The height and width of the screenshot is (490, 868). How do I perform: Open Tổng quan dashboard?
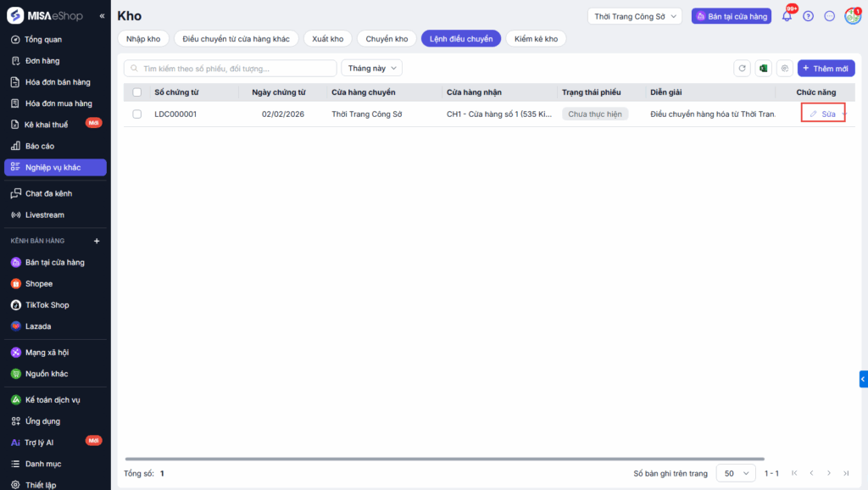[x=43, y=39]
